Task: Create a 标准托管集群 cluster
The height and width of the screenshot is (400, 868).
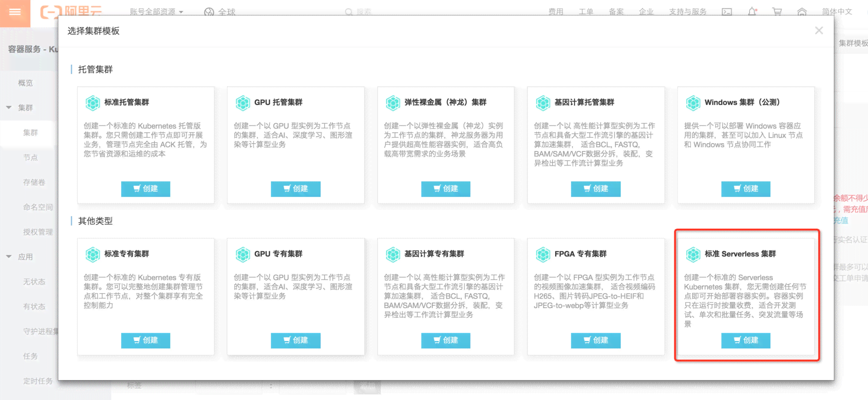Action: pos(145,189)
